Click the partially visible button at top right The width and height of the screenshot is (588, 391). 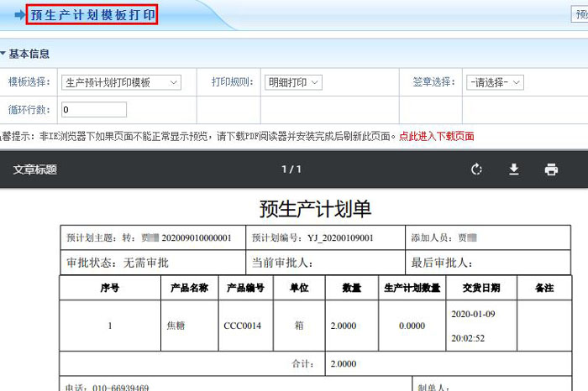click(580, 15)
